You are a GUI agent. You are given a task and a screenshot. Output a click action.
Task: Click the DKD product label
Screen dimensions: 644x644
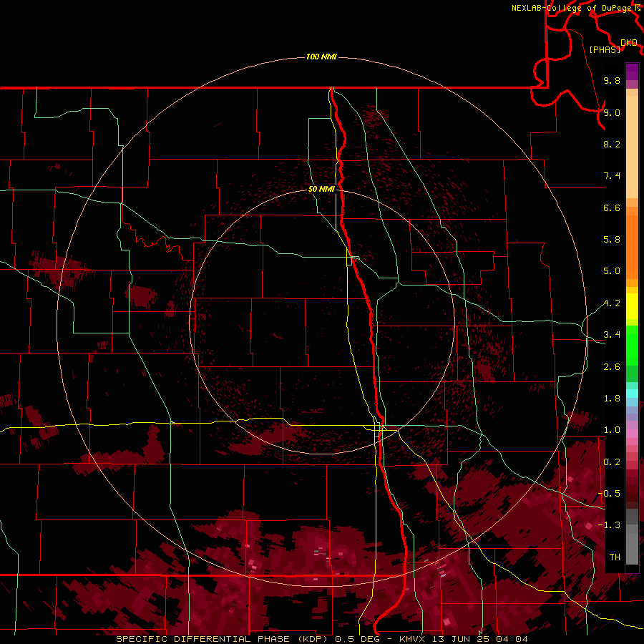(x=628, y=43)
